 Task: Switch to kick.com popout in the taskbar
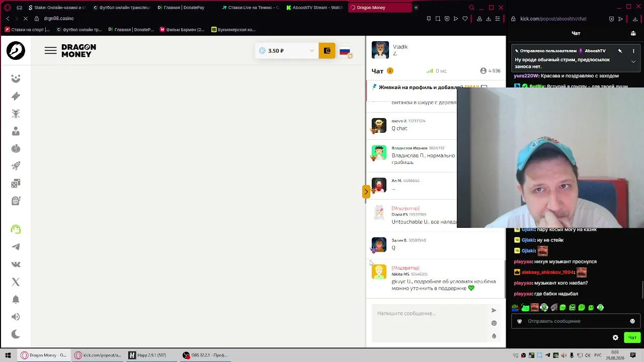click(98, 355)
